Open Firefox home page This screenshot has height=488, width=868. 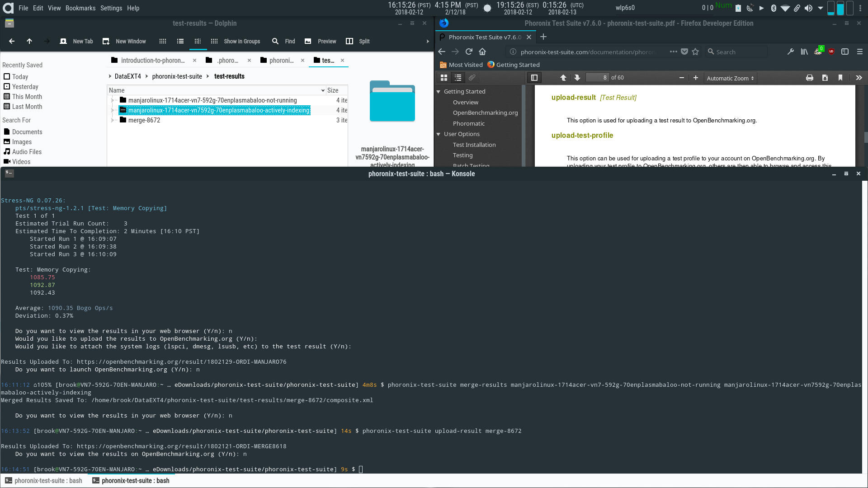(x=482, y=52)
